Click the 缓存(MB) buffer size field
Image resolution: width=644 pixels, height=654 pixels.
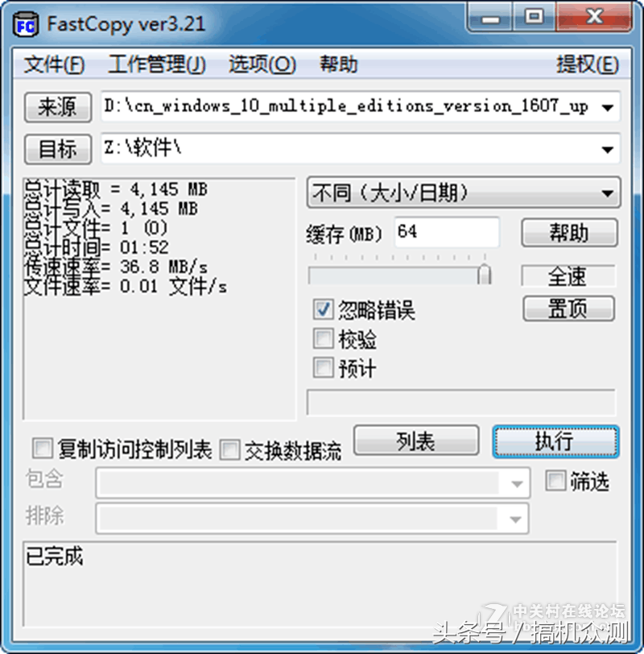447,232
